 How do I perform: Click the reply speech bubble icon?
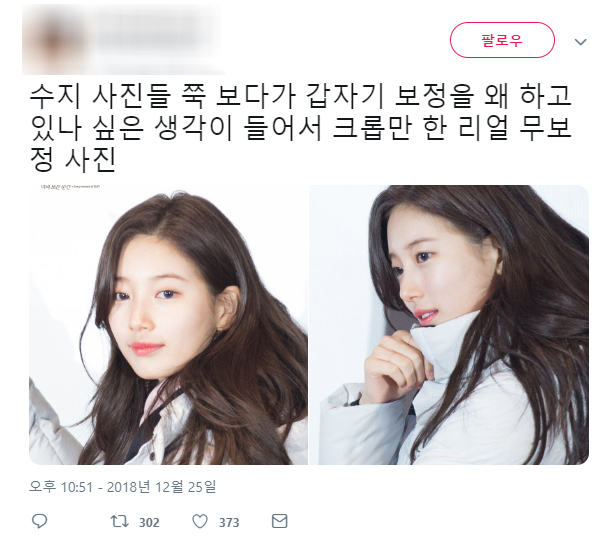coord(39,521)
